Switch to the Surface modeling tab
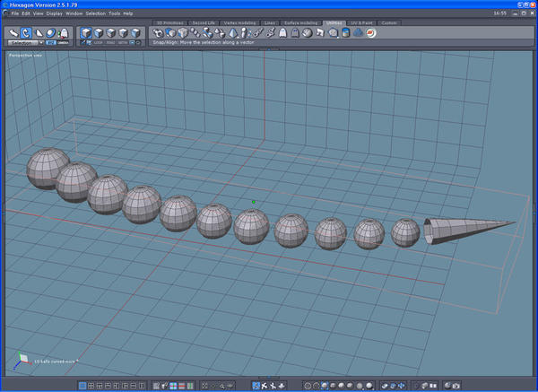This screenshot has height=392, width=538. (301, 23)
